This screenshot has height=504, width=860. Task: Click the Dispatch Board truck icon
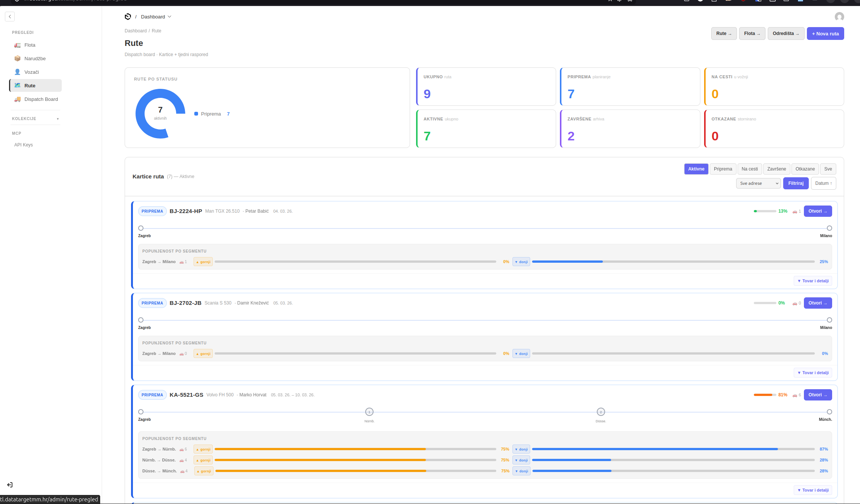(x=17, y=99)
